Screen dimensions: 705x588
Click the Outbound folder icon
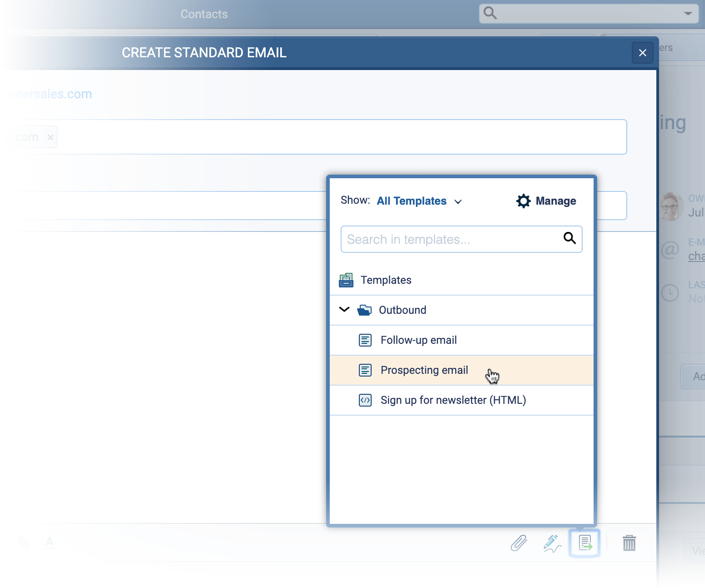pyautogui.click(x=364, y=310)
